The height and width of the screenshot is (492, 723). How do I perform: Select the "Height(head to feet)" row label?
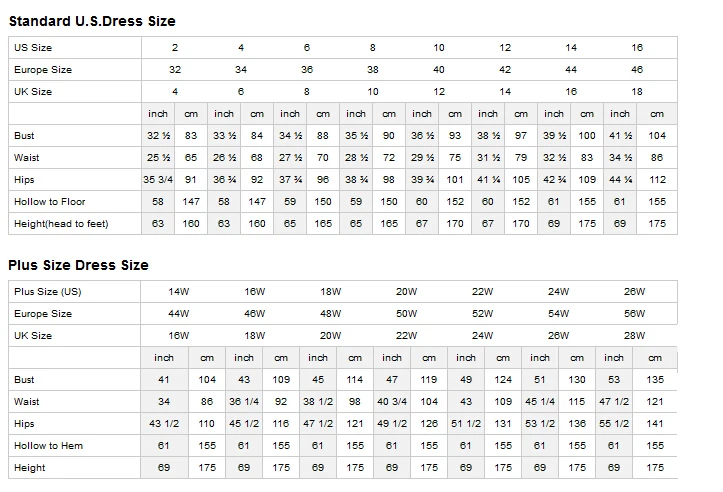[61, 224]
